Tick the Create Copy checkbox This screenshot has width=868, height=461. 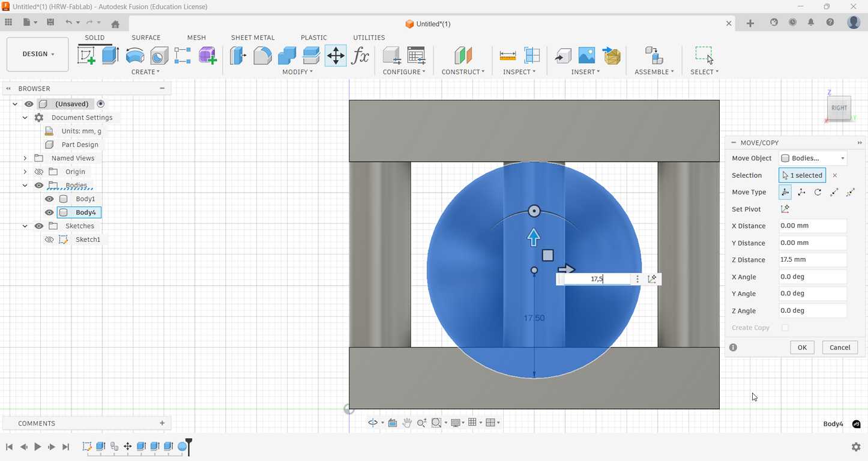pos(785,328)
